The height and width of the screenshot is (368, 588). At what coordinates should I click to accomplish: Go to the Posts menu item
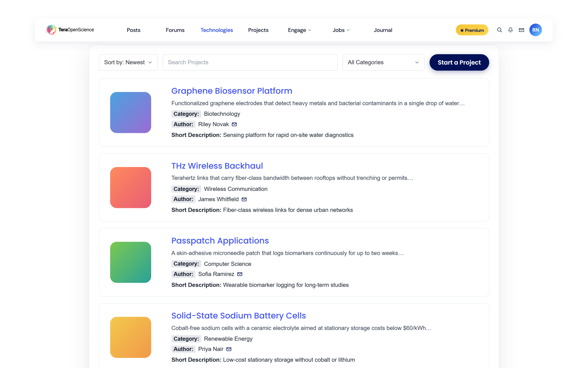click(x=134, y=30)
